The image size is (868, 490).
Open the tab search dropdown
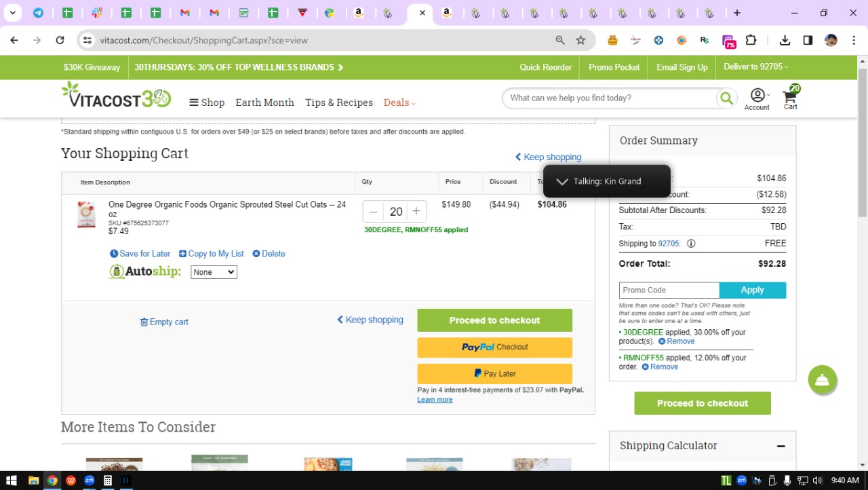pos(12,13)
